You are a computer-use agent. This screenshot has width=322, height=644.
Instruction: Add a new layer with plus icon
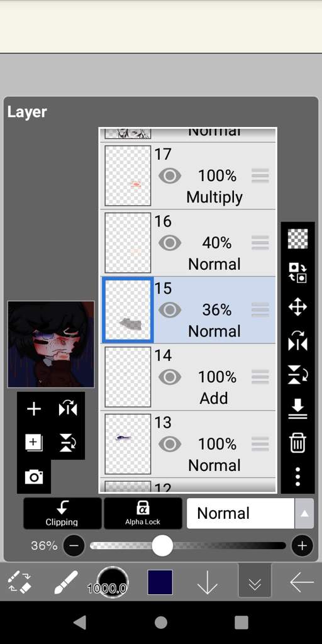[x=34, y=409]
